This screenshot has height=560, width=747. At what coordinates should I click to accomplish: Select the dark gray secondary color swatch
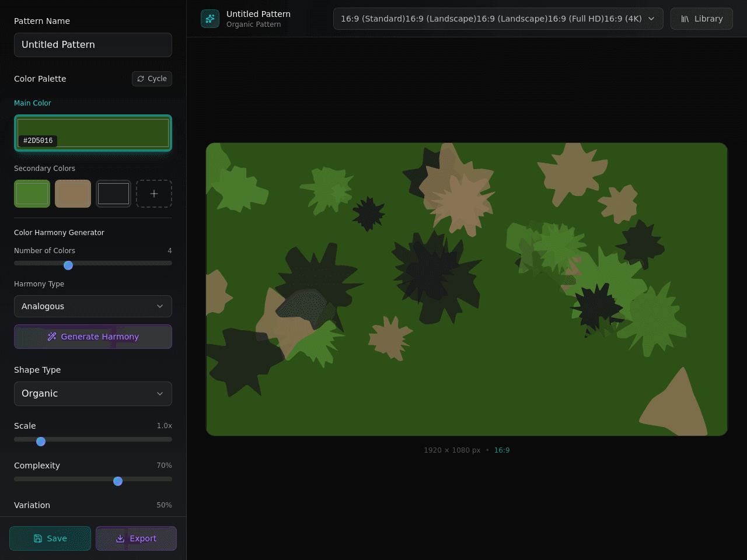[113, 194]
